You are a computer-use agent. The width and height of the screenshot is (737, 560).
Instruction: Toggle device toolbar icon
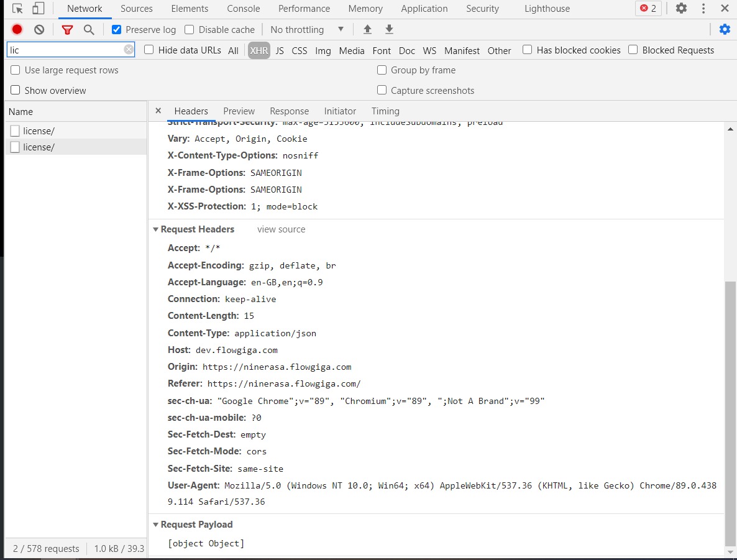[x=39, y=8]
